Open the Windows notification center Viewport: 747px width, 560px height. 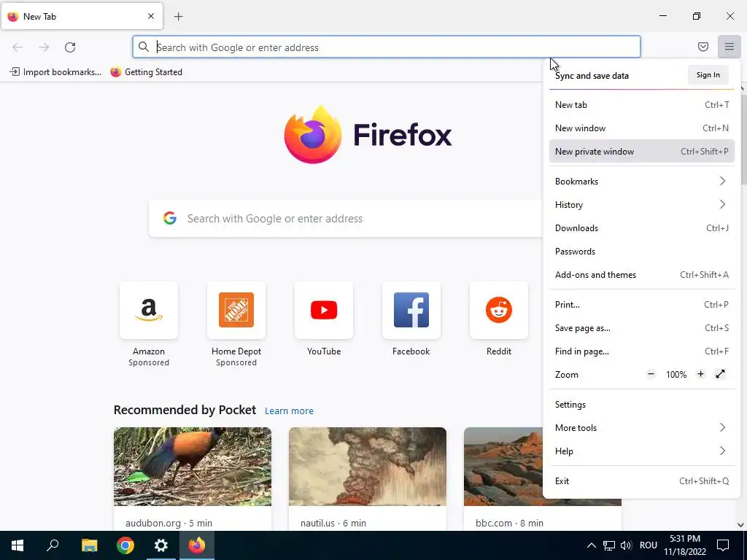point(723,545)
